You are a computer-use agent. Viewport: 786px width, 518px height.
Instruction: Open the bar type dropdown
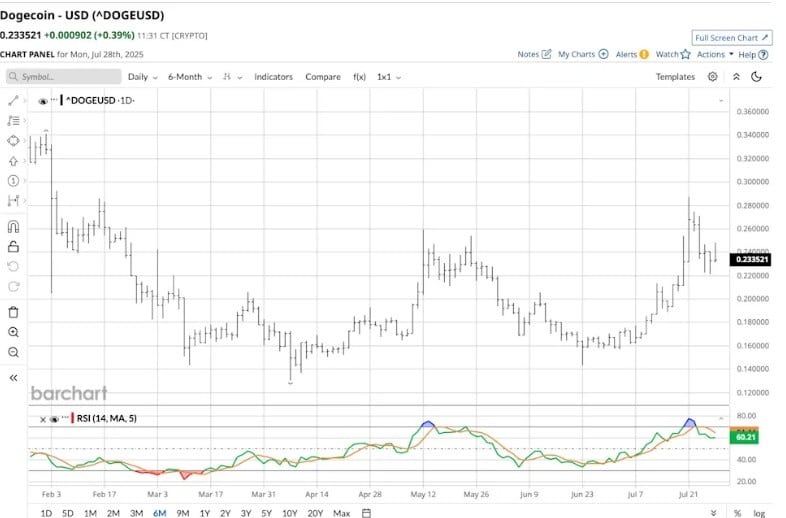[232, 77]
